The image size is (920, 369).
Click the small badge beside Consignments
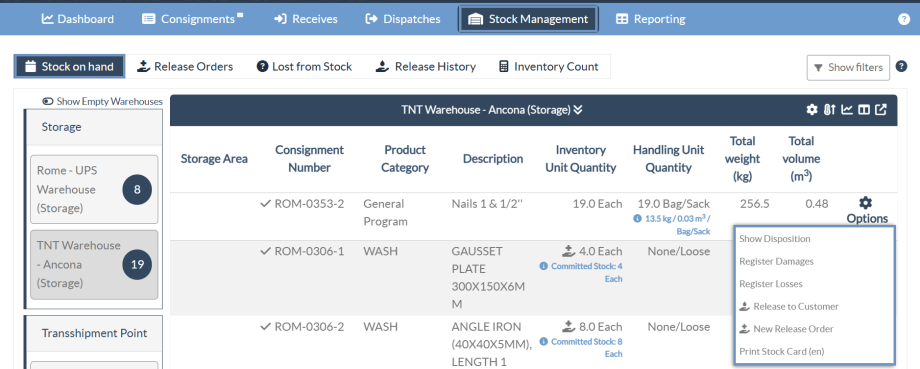point(240,15)
